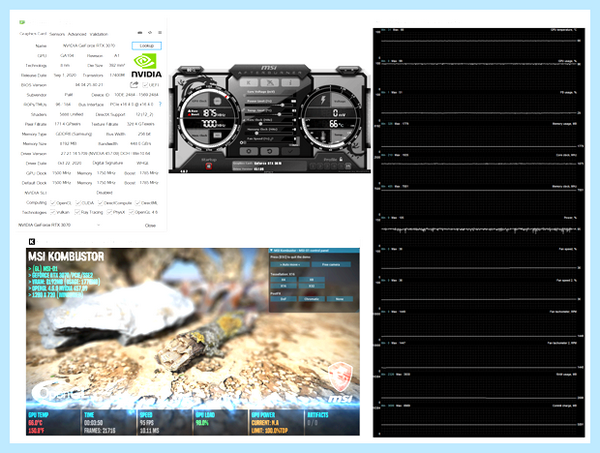Select Chromatic PostFX in Kombustor

tap(311, 299)
